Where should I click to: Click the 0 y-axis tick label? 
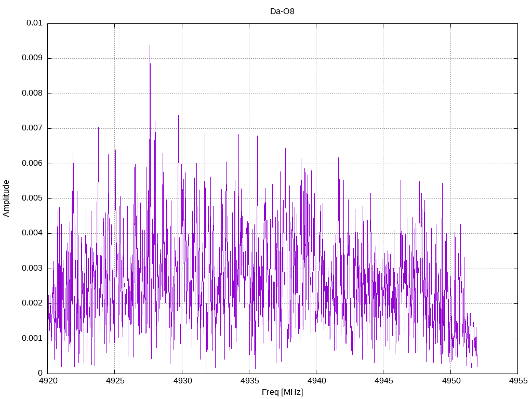pyautogui.click(x=41, y=373)
